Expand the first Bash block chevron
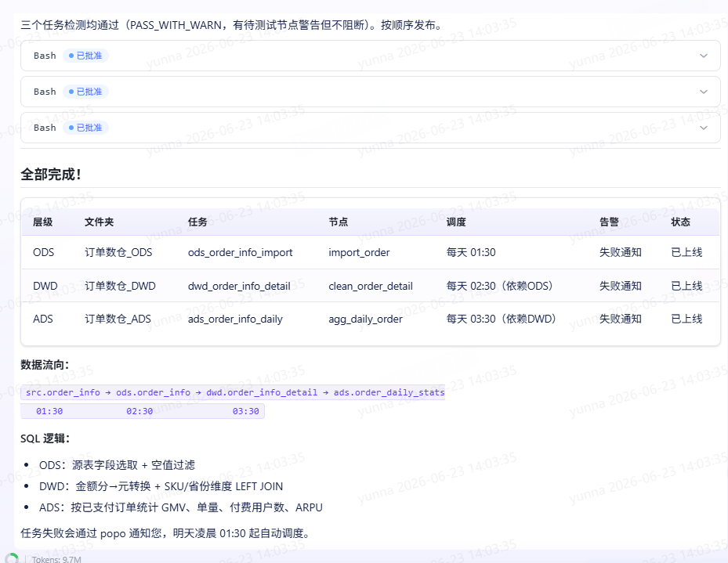 (x=704, y=56)
